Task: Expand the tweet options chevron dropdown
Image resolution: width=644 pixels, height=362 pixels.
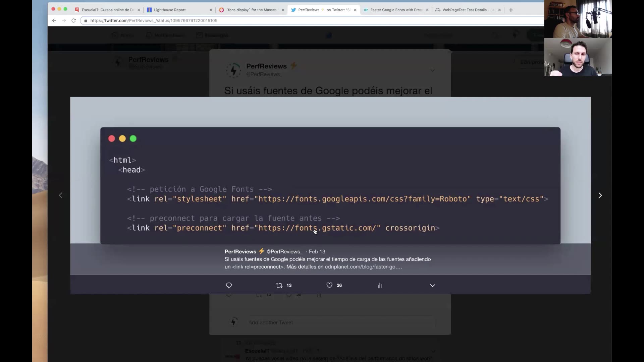Action: (433, 285)
